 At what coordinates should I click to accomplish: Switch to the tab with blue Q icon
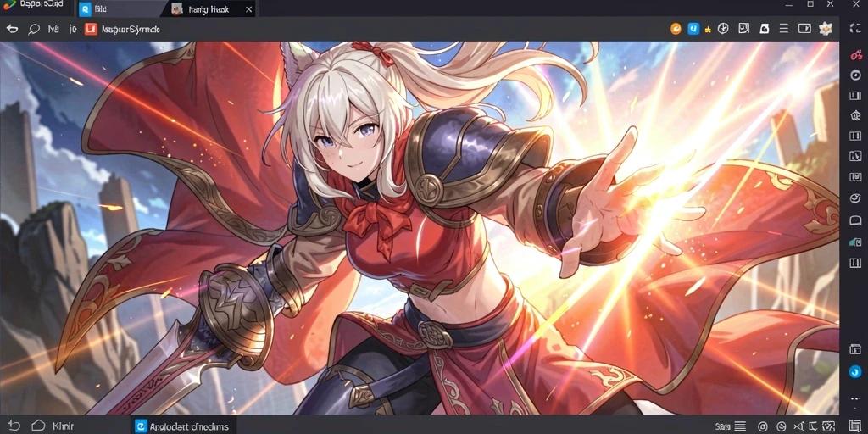point(119,8)
